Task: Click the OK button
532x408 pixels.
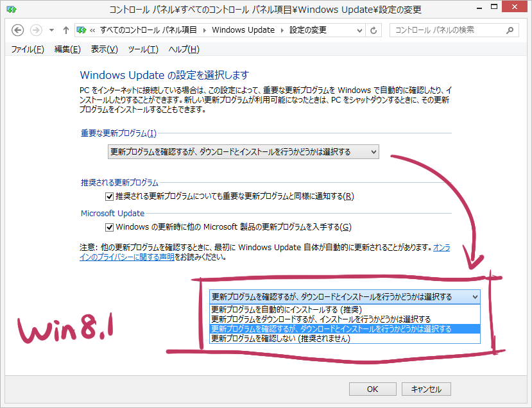Action: click(373, 389)
